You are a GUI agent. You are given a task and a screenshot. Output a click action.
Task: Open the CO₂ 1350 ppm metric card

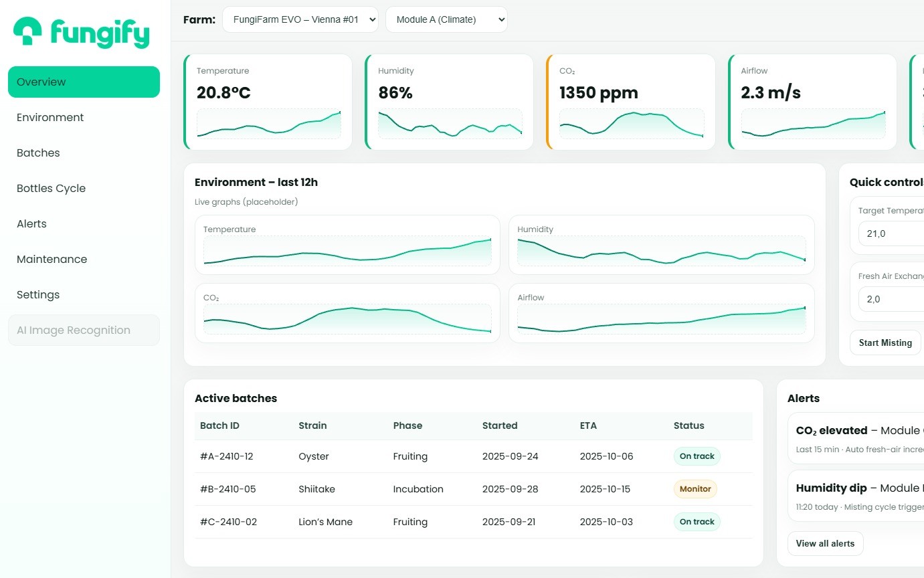pyautogui.click(x=631, y=102)
